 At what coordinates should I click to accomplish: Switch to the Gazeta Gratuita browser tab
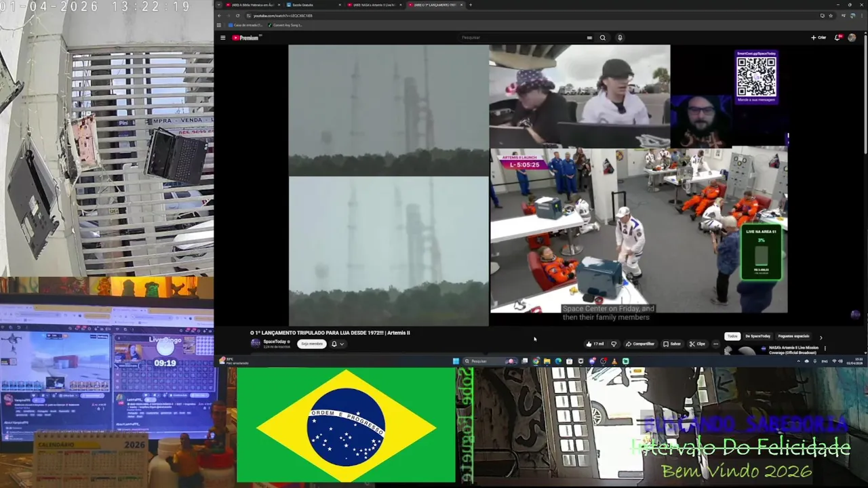click(312, 5)
